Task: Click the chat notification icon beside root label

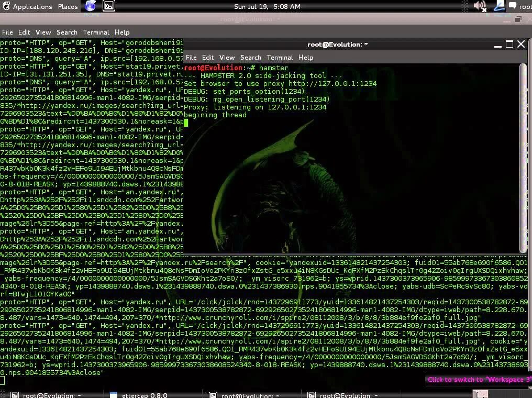Action: click(512, 6)
